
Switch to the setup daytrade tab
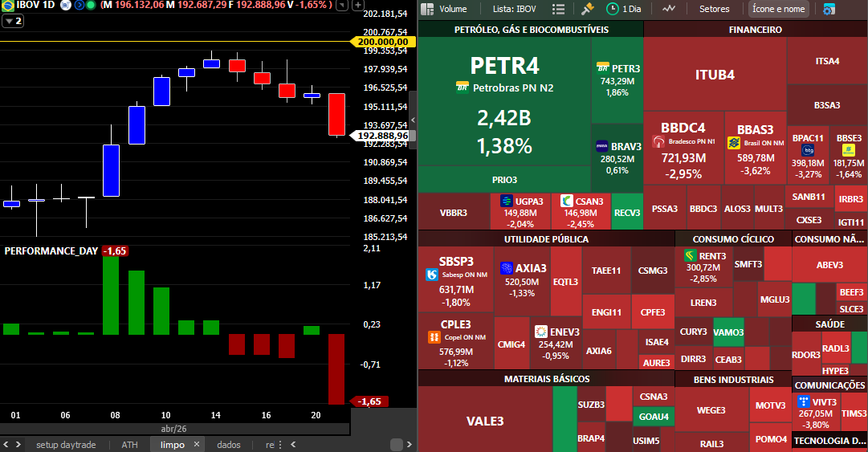pos(66,445)
